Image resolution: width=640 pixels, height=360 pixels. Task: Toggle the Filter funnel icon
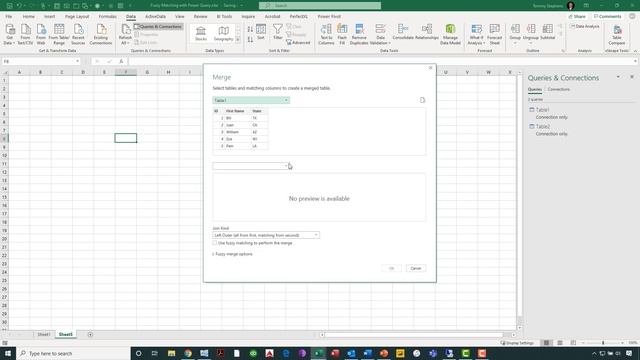(278, 32)
